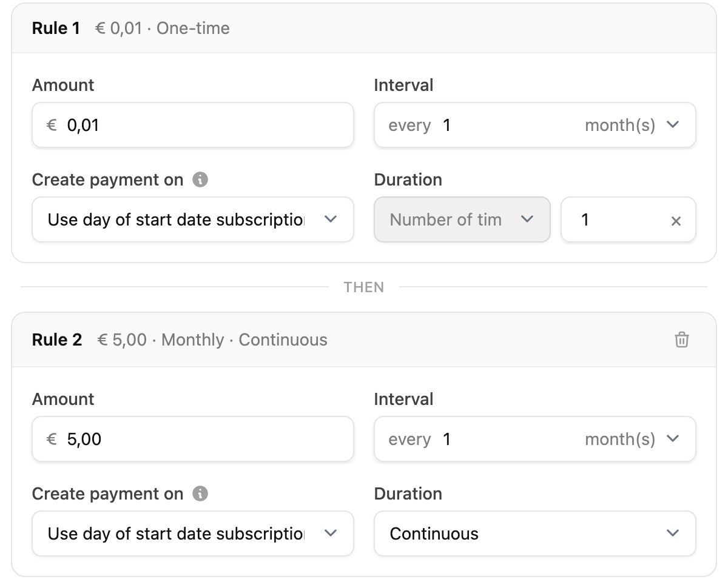This screenshot has height=582, width=728.
Task: Show info for Rule 1 Create payment on
Action: [x=200, y=179]
